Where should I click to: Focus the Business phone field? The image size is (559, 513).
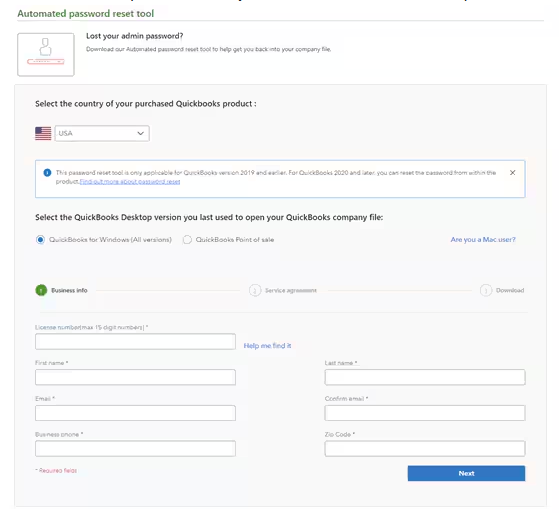[135, 448]
